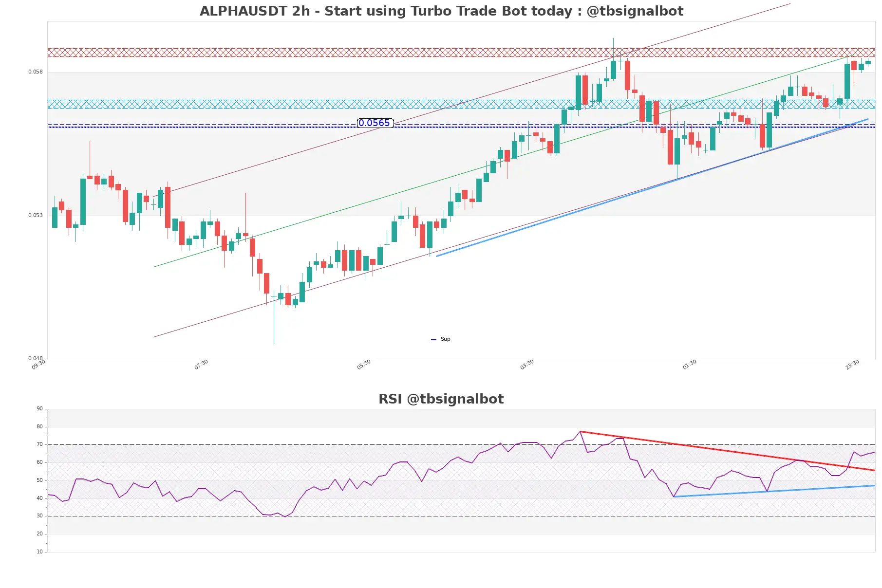Click the 05:30 time axis label
The image size is (882, 588).
(x=364, y=365)
